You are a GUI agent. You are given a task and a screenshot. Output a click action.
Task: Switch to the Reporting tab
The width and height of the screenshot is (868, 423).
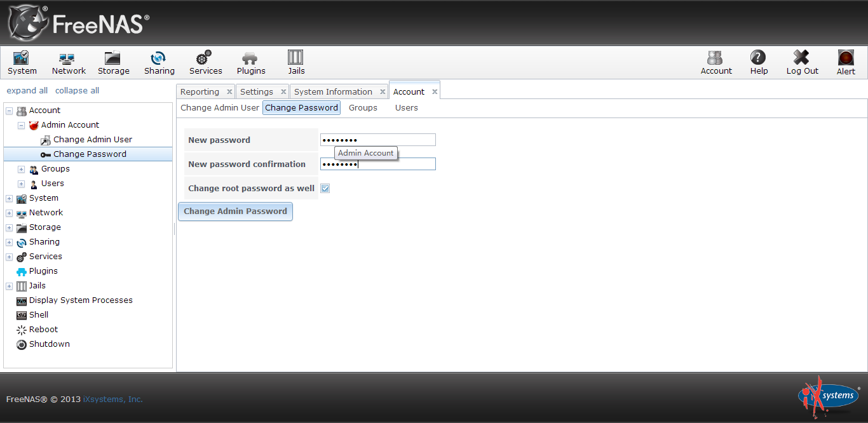point(200,92)
